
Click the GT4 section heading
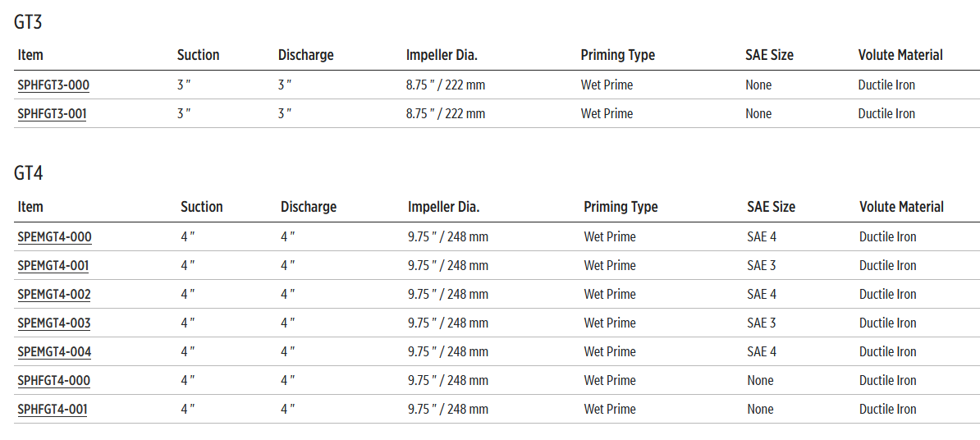pos(29,174)
